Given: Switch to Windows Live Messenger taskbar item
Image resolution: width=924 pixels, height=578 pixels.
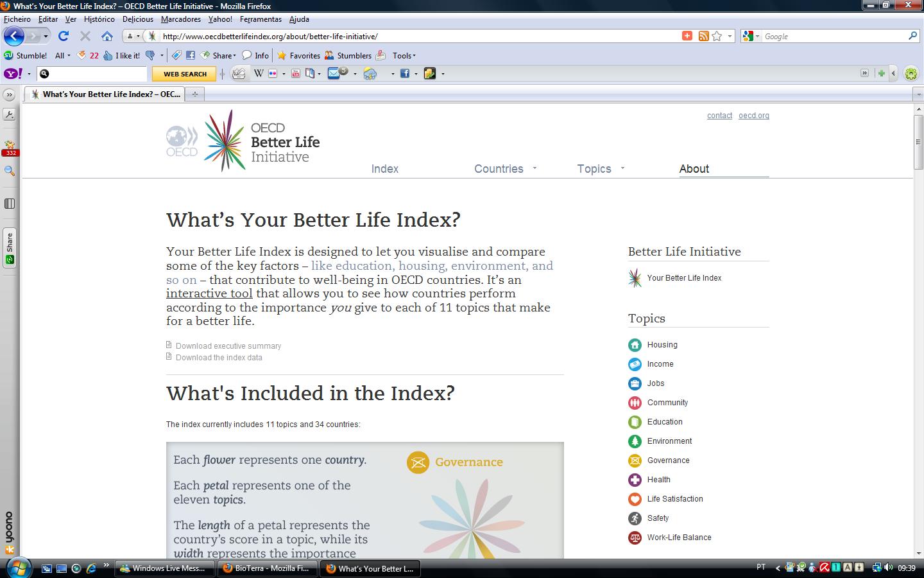Looking at the screenshot, I should coord(164,568).
